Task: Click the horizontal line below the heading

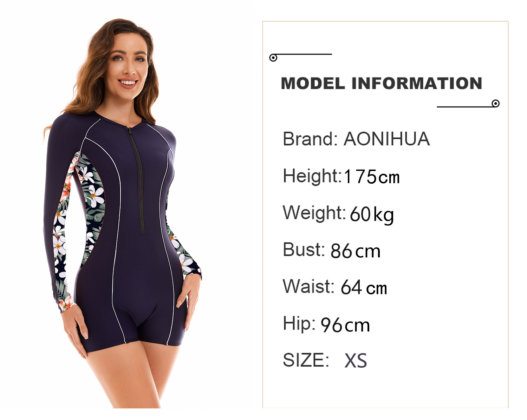Action: (x=464, y=107)
